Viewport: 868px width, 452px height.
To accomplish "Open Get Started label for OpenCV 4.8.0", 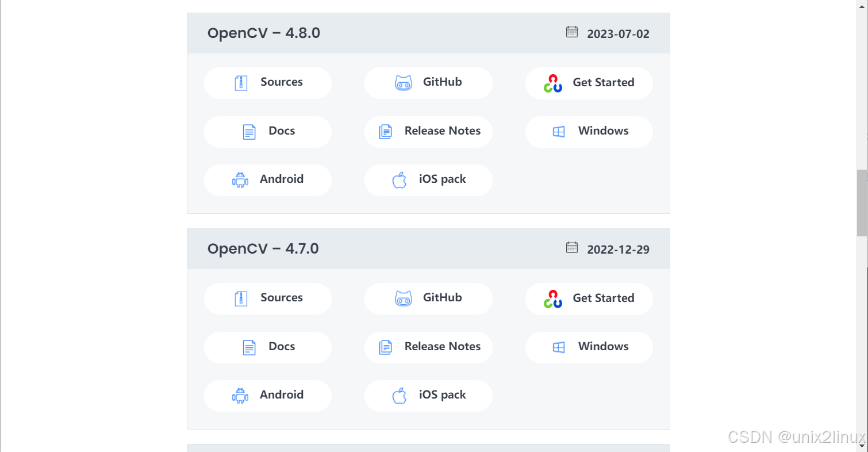I will pos(604,82).
